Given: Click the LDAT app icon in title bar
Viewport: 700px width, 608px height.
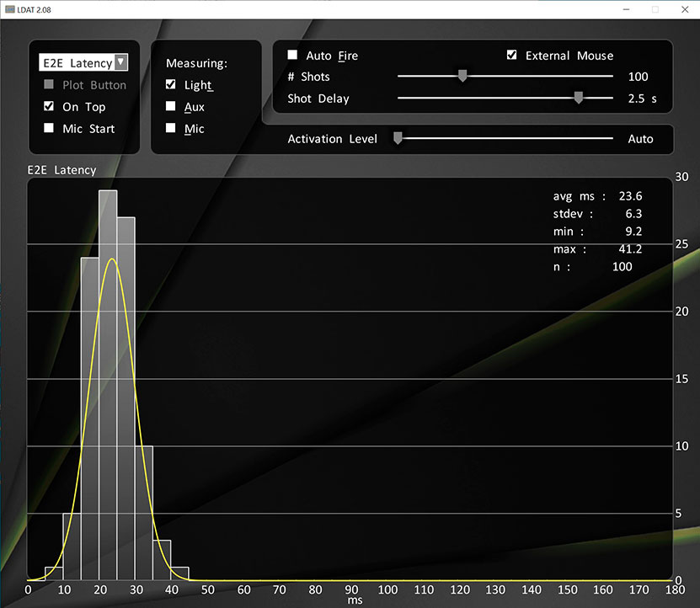Looking at the screenshot, I should click(x=10, y=9).
